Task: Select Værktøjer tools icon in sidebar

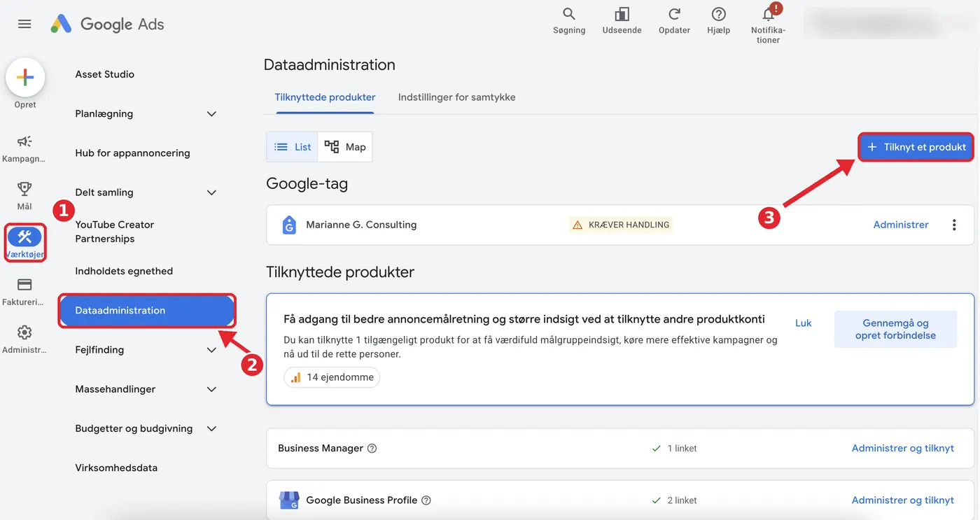Action: tap(25, 237)
